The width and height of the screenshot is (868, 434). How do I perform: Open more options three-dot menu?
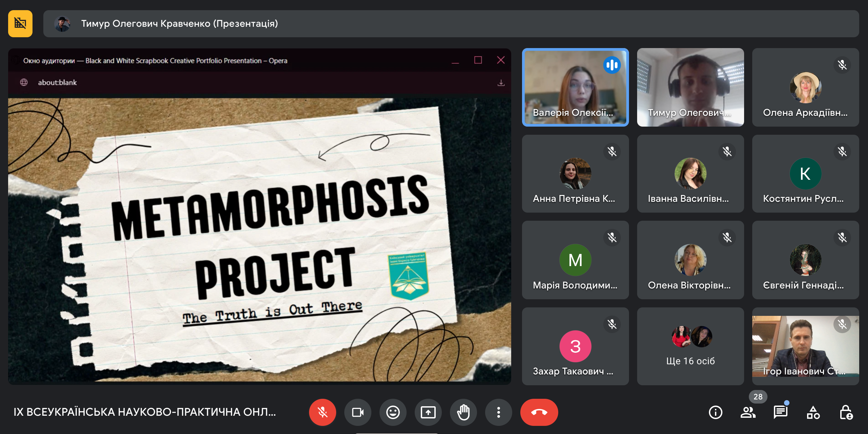tap(498, 412)
